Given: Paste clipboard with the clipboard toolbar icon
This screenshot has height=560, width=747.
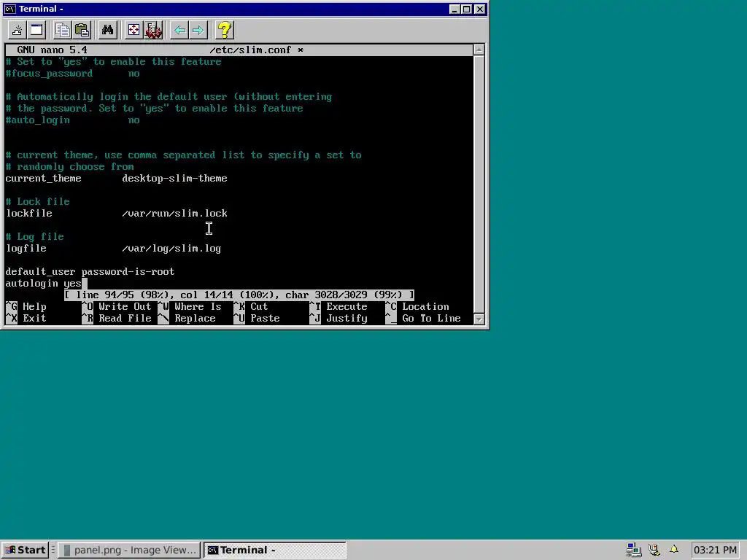Looking at the screenshot, I should [82, 31].
